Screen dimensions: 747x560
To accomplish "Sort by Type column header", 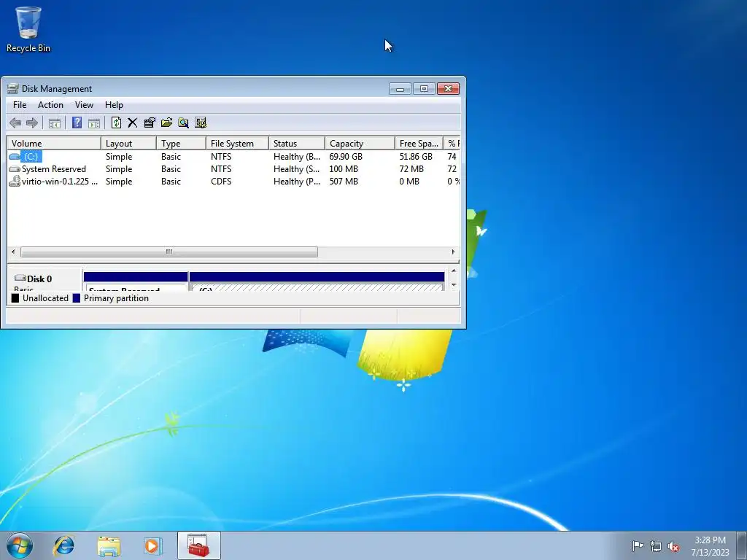I will point(181,144).
